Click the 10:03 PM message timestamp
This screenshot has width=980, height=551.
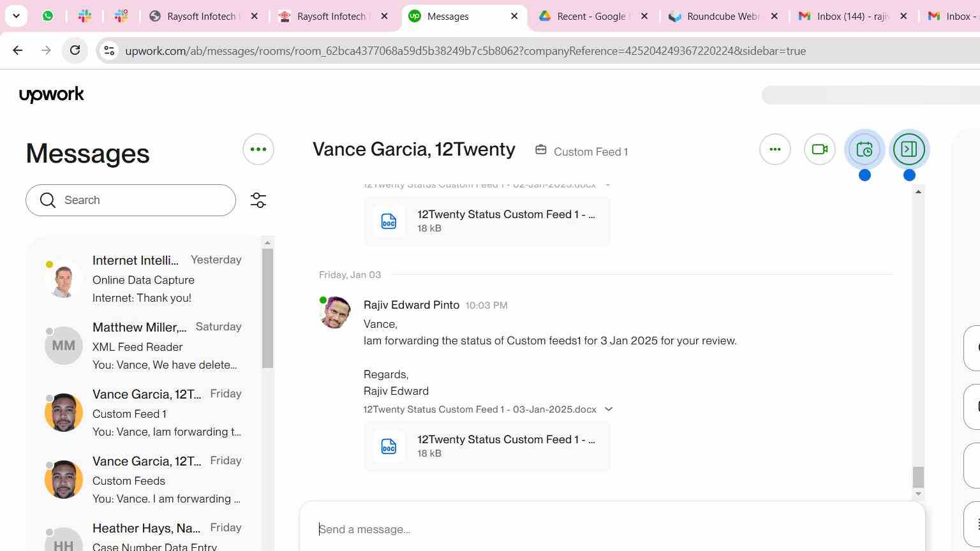pos(486,305)
